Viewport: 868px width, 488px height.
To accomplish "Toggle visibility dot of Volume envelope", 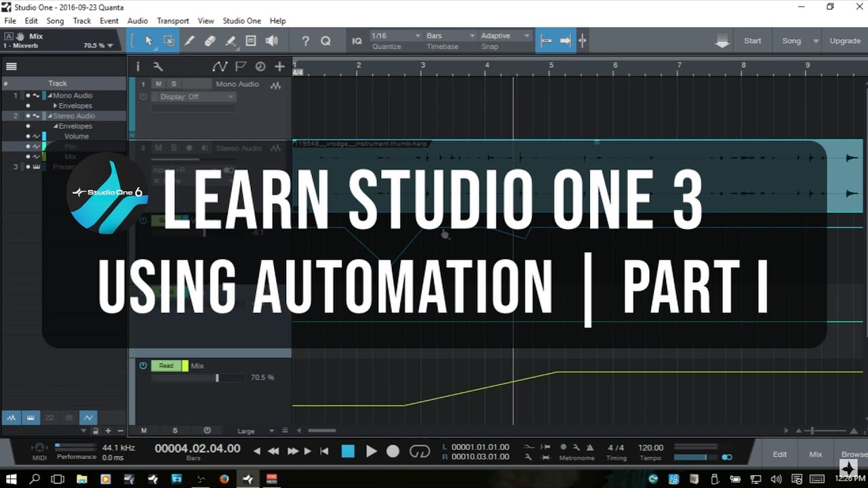I will coord(28,136).
